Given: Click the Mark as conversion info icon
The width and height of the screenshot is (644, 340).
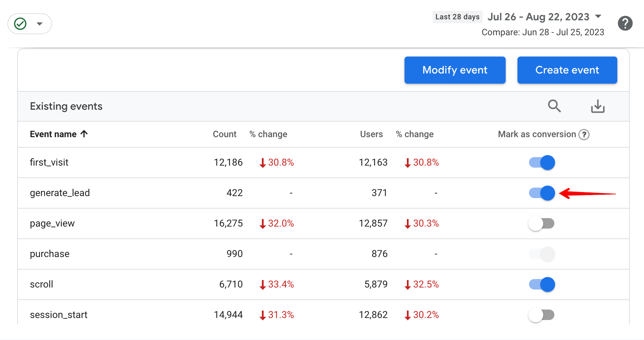Looking at the screenshot, I should tap(584, 134).
